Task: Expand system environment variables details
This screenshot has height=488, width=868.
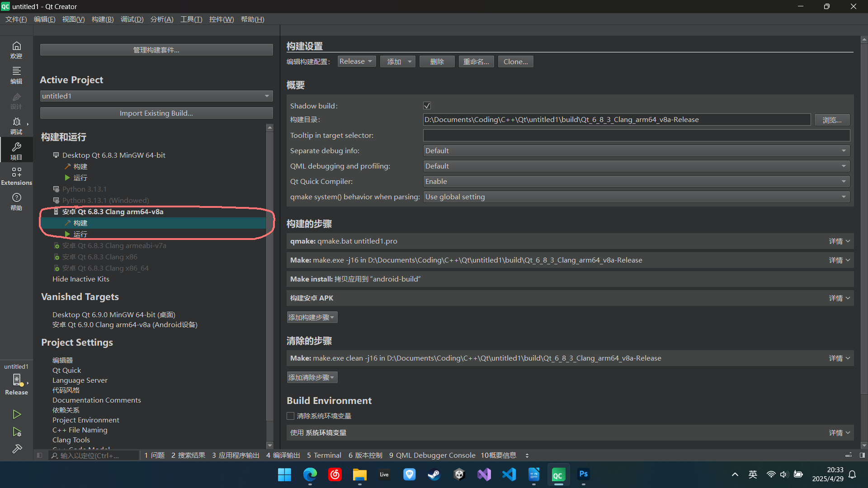Action: click(x=839, y=433)
